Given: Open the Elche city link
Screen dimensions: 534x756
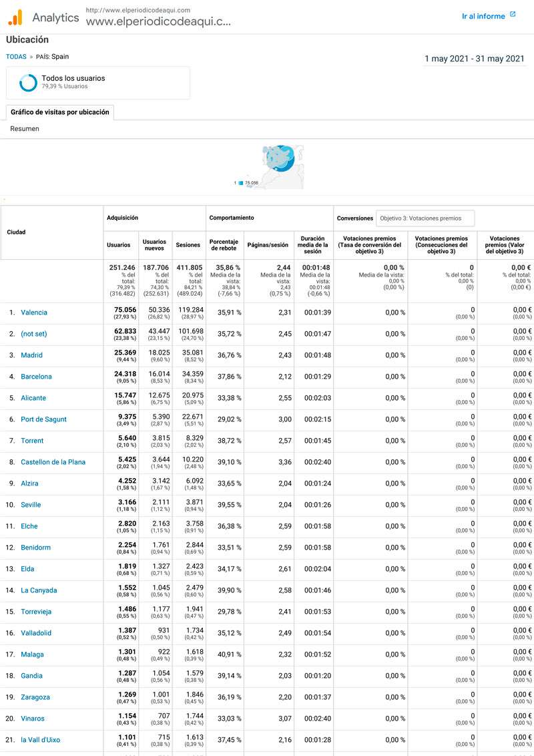Looking at the screenshot, I should [29, 526].
